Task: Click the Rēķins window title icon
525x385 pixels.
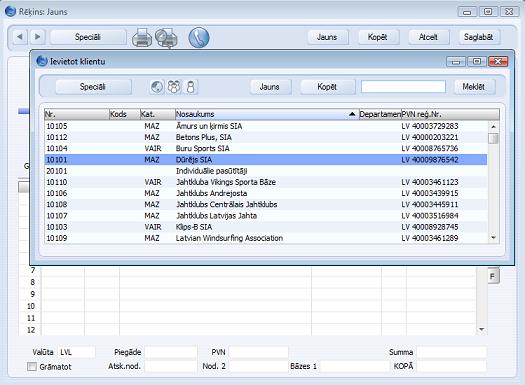Action: (10, 11)
